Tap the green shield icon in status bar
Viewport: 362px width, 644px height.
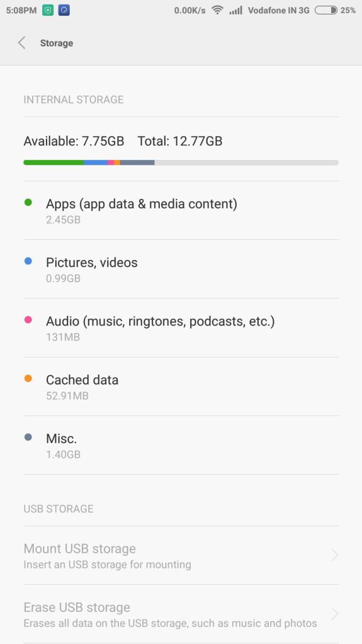[48, 10]
